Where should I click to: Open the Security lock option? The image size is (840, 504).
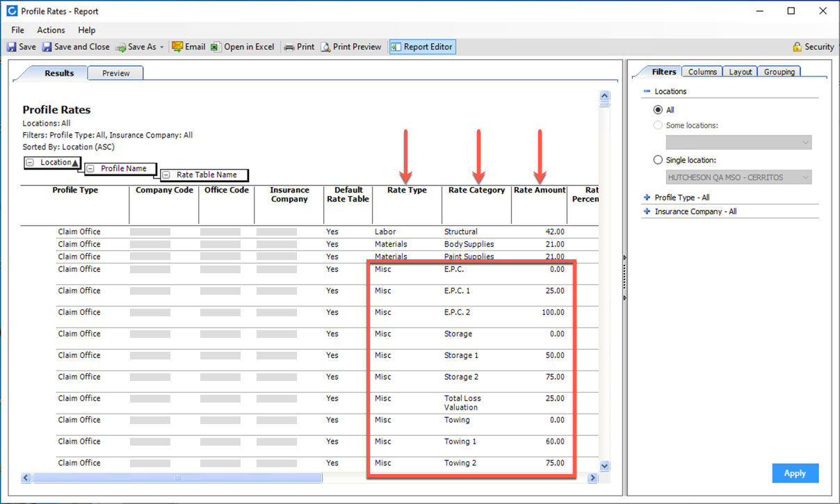pyautogui.click(x=813, y=47)
